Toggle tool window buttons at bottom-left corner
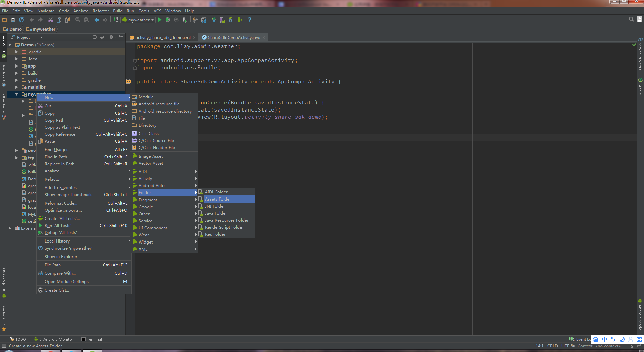The width and height of the screenshot is (644, 352). 4,346
